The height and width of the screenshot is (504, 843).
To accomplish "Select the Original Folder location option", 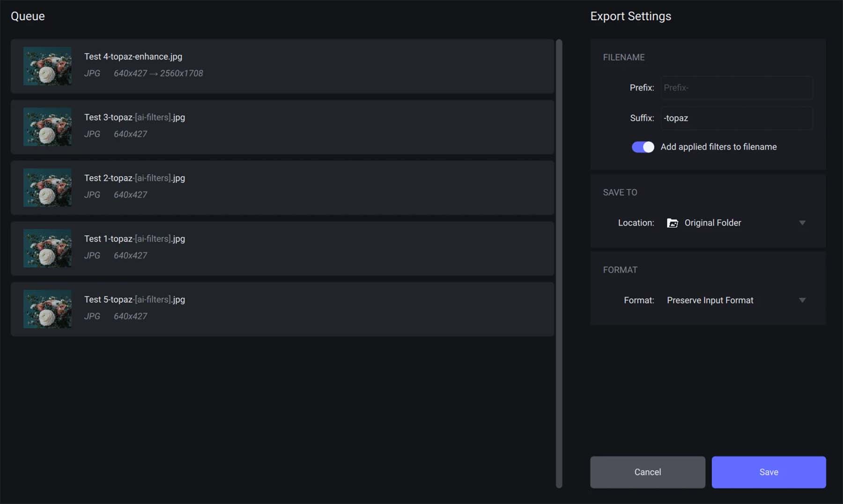I will 713,223.
